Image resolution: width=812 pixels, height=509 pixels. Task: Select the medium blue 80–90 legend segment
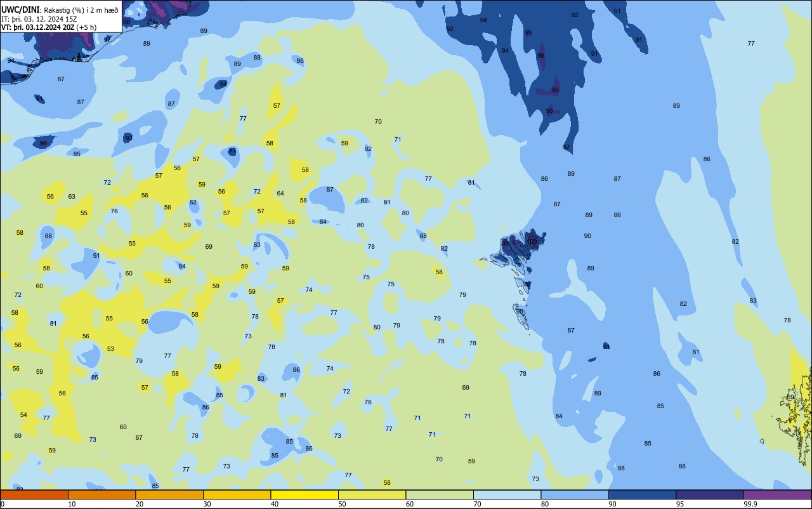[x=575, y=494]
